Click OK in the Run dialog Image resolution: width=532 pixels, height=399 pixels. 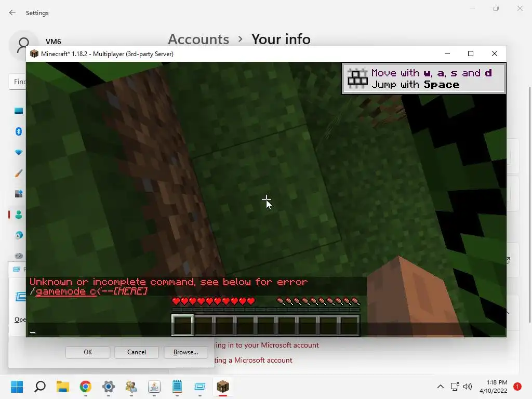[88, 352]
